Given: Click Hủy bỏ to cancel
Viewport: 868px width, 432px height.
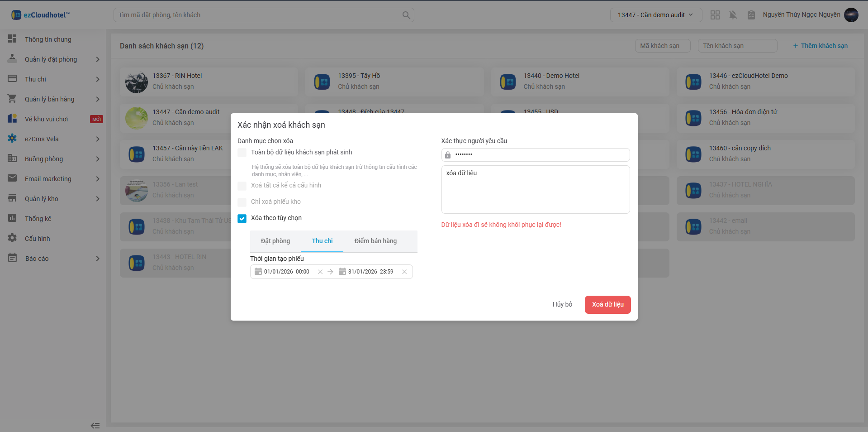Looking at the screenshot, I should 562,304.
